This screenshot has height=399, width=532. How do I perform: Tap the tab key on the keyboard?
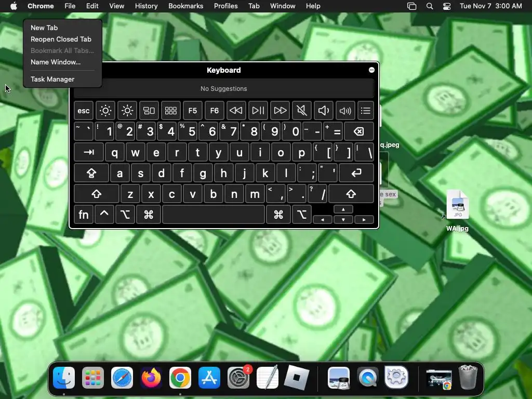[88, 152]
